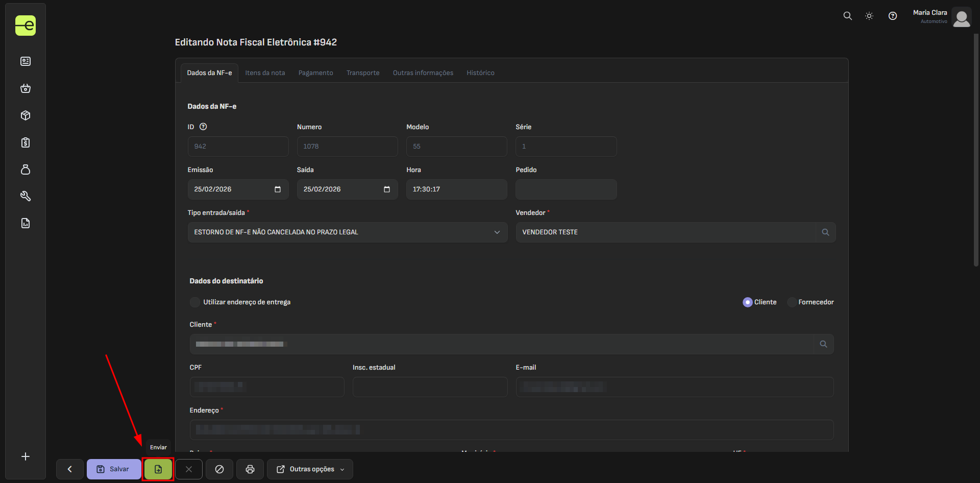Search for a Vendedor using magnifier icon
Screen dimensions: 980x483
(825, 232)
